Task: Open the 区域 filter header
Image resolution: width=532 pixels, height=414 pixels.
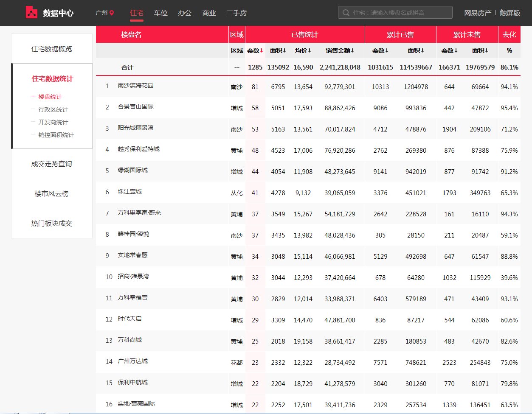Action: point(236,50)
